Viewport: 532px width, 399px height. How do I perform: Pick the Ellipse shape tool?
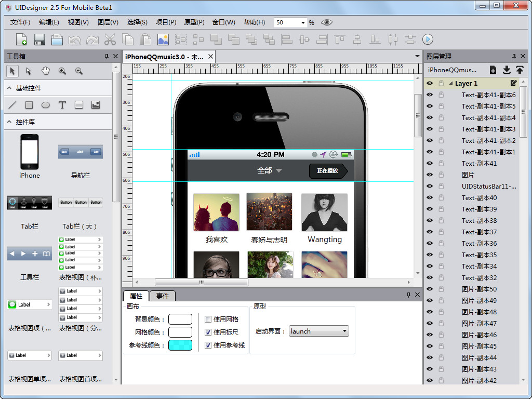click(46, 105)
